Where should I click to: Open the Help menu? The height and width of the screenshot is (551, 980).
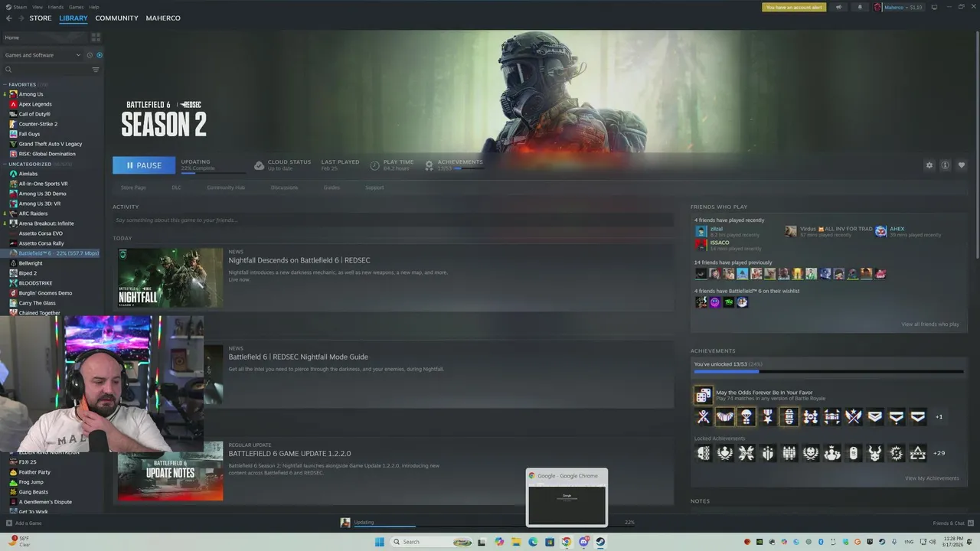[93, 7]
